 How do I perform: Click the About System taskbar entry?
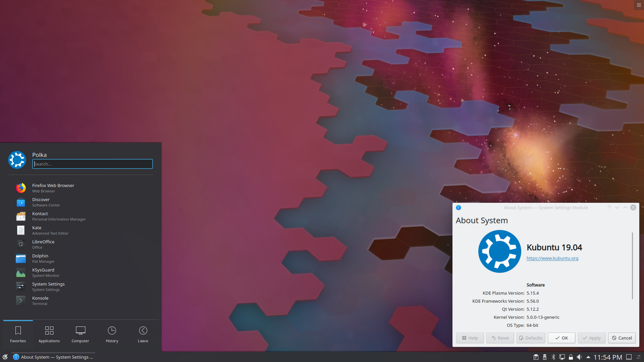[53, 357]
